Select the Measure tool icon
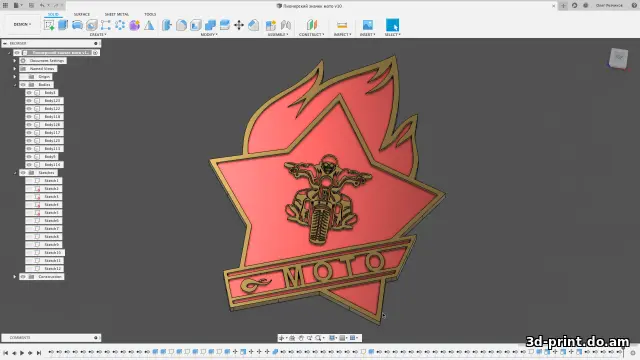The height and width of the screenshot is (360, 640). (x=342, y=25)
